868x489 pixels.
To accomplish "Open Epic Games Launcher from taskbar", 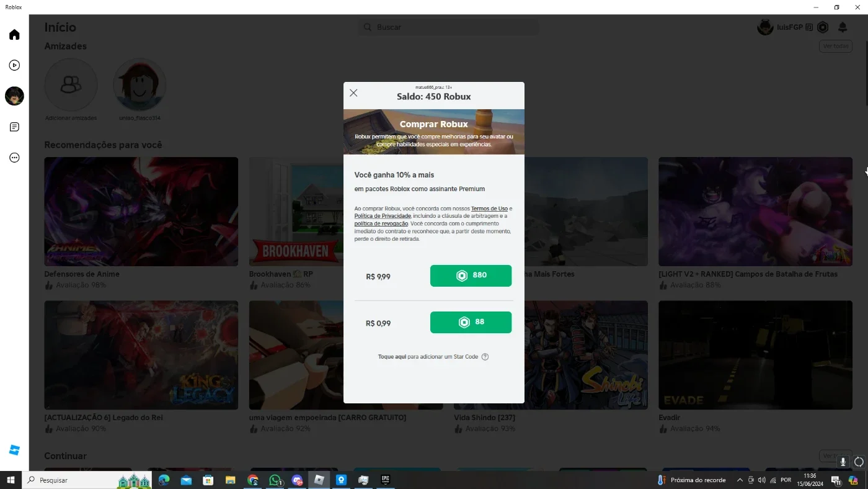I will coord(386,480).
